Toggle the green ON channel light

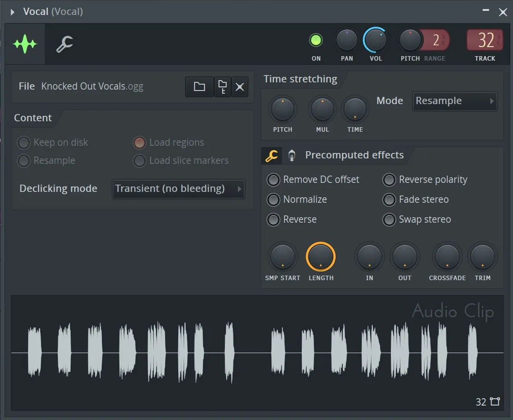click(x=316, y=40)
